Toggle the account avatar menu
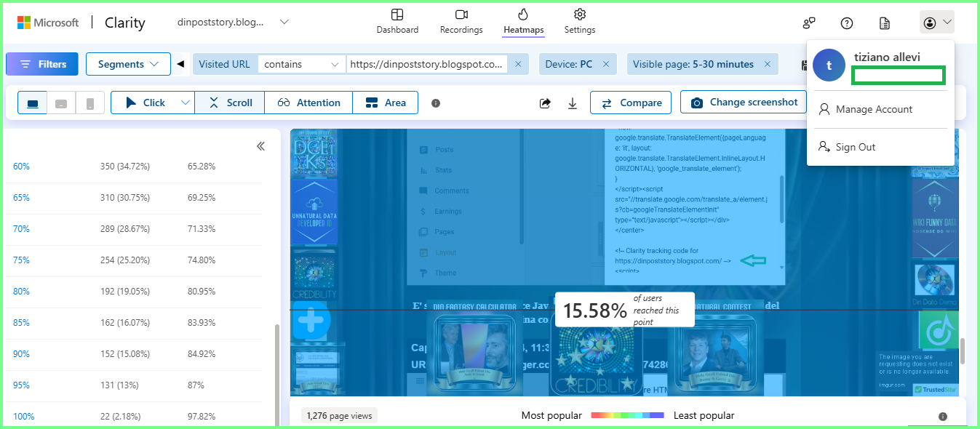The width and height of the screenshot is (980, 429). coord(937,23)
